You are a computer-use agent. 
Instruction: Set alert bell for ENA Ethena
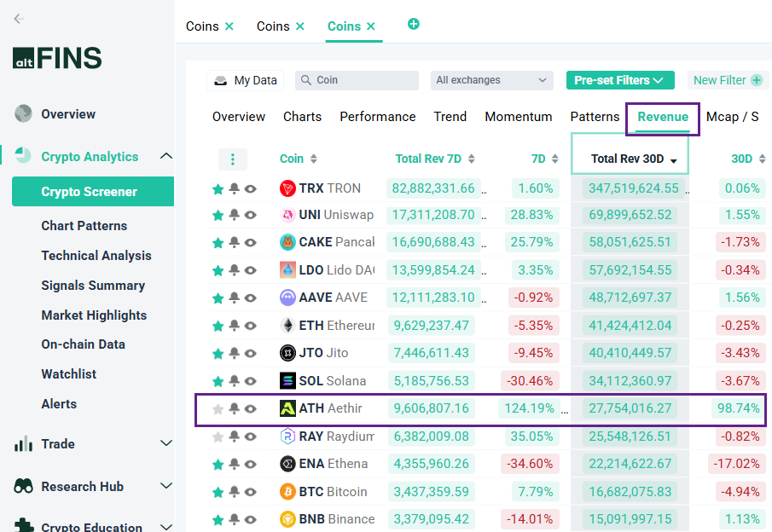tap(235, 464)
